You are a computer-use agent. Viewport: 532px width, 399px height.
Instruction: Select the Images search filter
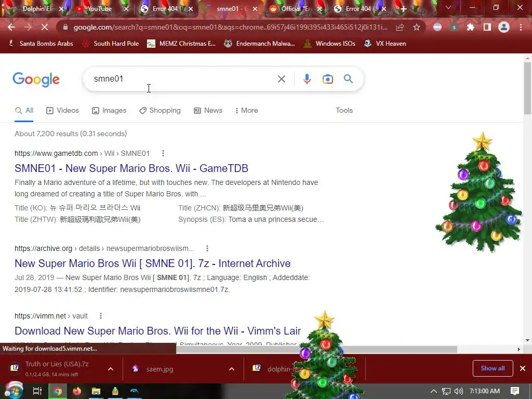point(109,110)
